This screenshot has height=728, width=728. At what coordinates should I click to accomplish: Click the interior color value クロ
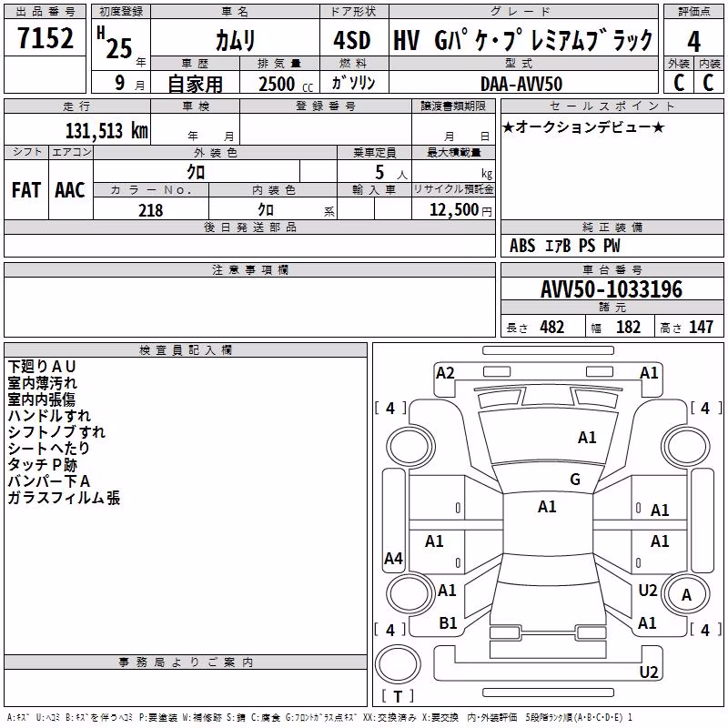(266, 210)
